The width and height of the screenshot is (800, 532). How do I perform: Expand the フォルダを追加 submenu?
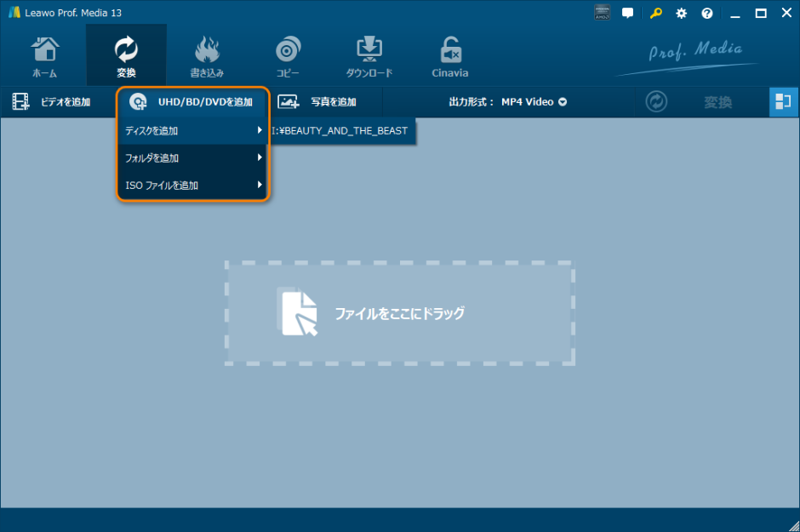192,157
